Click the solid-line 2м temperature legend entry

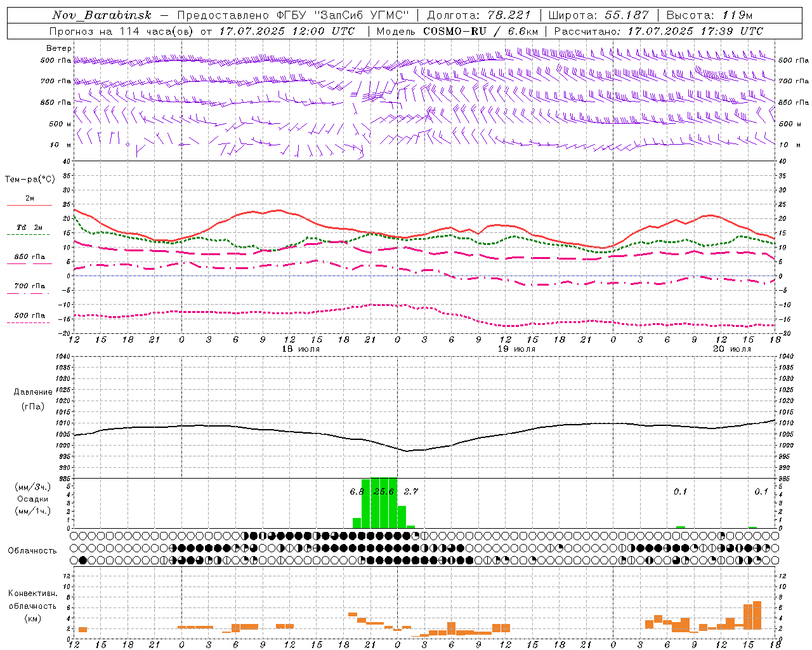click(29, 201)
